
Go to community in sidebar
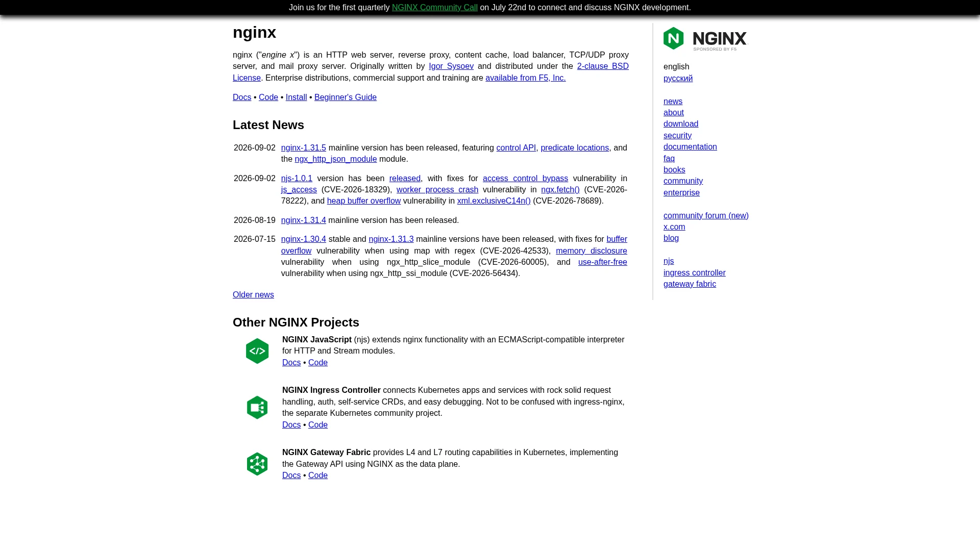tap(683, 181)
